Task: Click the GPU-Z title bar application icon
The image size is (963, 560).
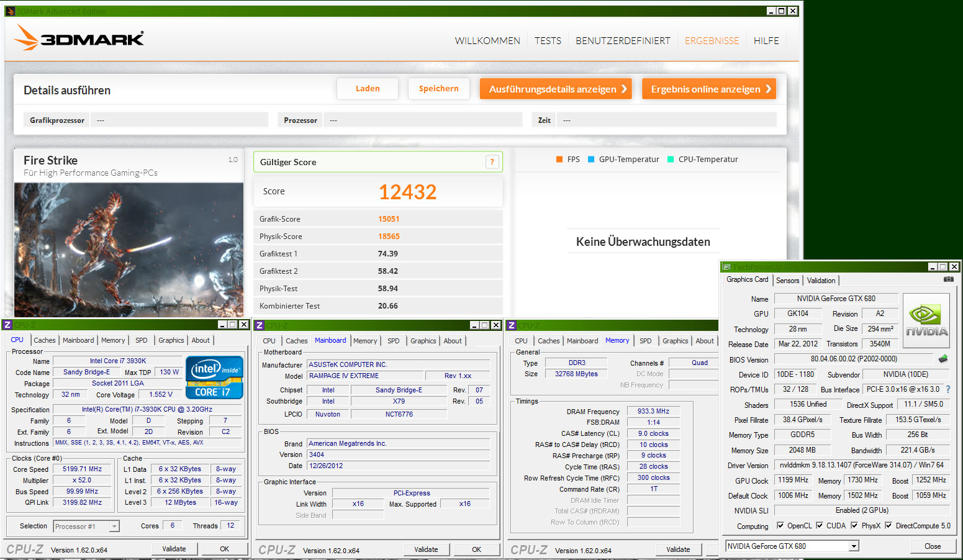Action: pos(726,267)
